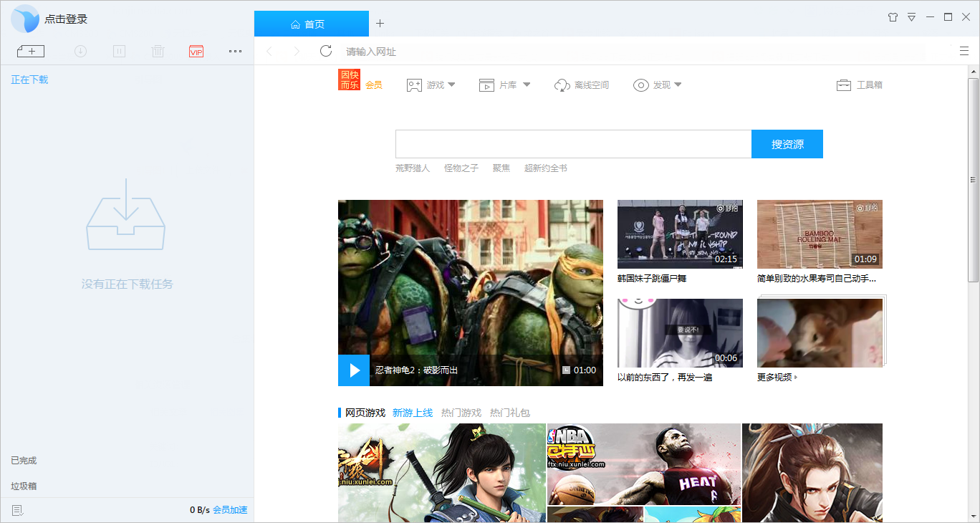
Task: Click the 网页游戏 section heading
Action: click(x=365, y=413)
